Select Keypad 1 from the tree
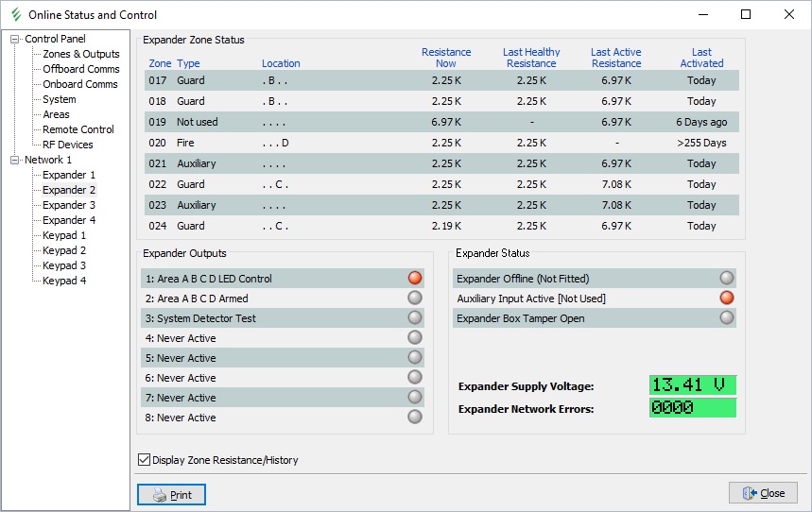Image resolution: width=812 pixels, height=512 pixels. [x=64, y=235]
